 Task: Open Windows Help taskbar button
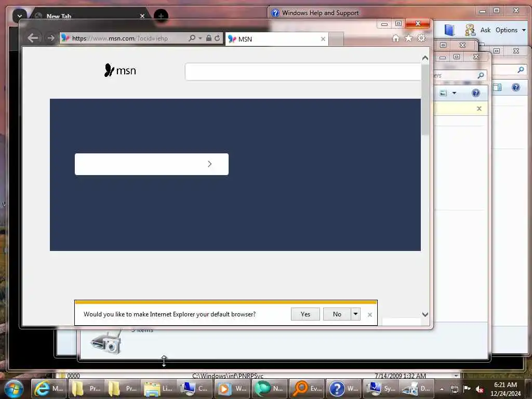[x=343, y=389]
